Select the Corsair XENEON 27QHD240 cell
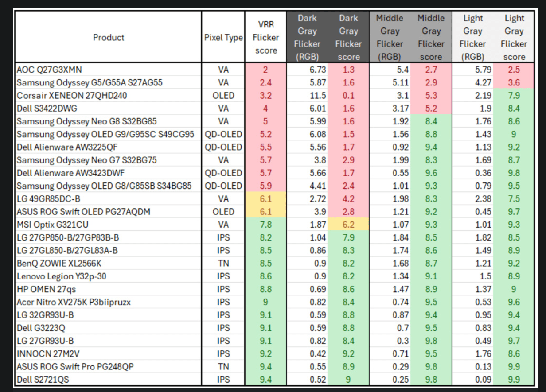The height and width of the screenshot is (392, 546). 109,96
